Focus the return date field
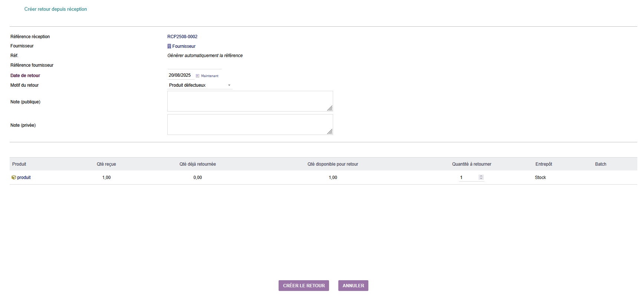Screen dimensions: 644x308 pyautogui.click(x=180, y=75)
